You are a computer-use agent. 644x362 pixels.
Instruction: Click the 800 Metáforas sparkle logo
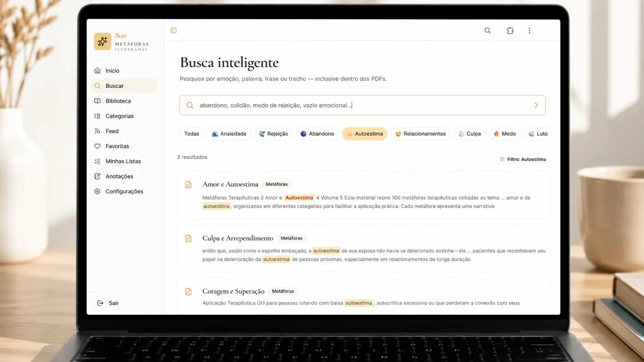pyautogui.click(x=103, y=41)
